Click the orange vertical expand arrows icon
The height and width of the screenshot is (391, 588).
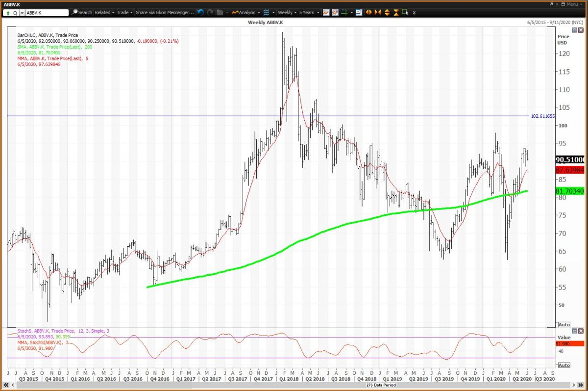pyautogui.click(x=387, y=12)
